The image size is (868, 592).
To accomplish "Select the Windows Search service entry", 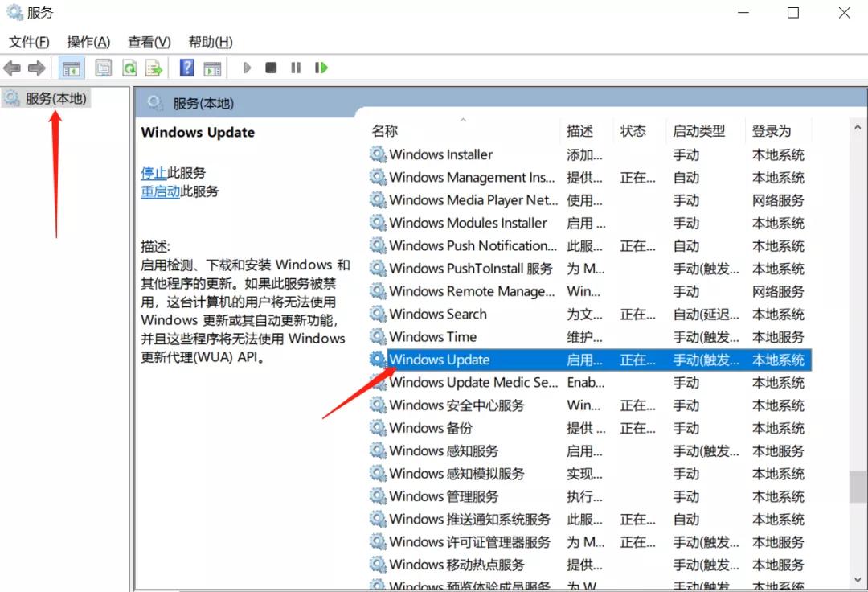I will click(439, 314).
